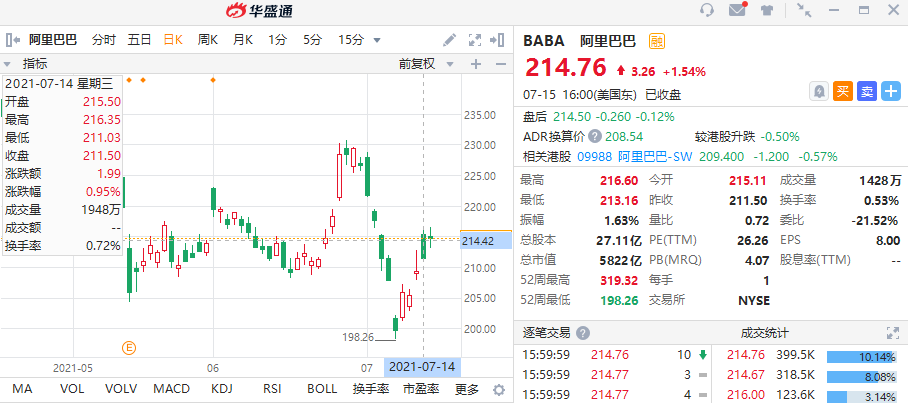This screenshot has width=908, height=403.
Task: Click the compact-mode shrink arrows icon
Action: tap(804, 10)
